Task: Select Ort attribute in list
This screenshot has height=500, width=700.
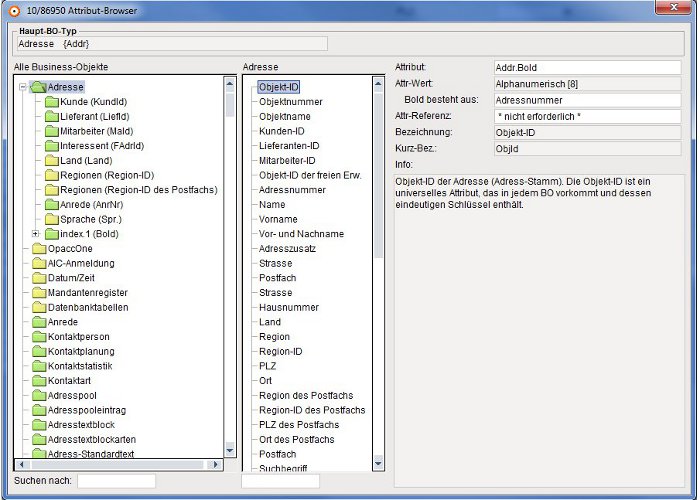Action: [x=266, y=381]
